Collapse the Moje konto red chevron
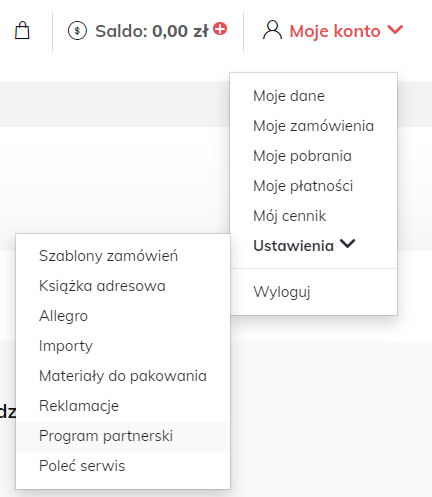This screenshot has width=432, height=497. [x=395, y=30]
